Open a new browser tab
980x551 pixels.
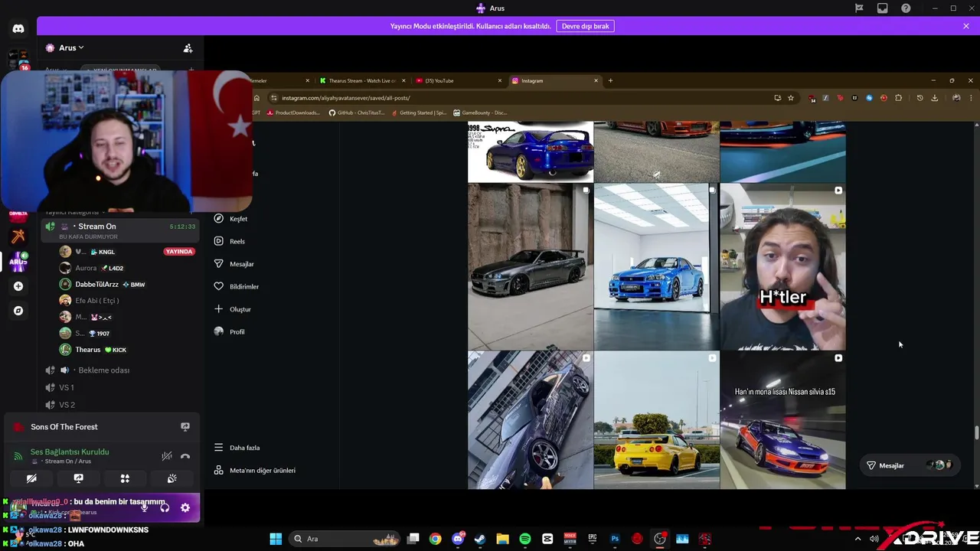click(x=610, y=80)
